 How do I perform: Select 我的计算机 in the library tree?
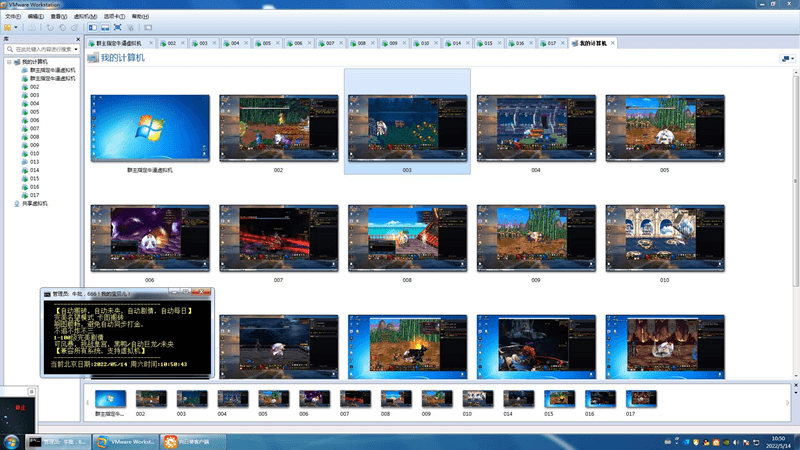[34, 62]
